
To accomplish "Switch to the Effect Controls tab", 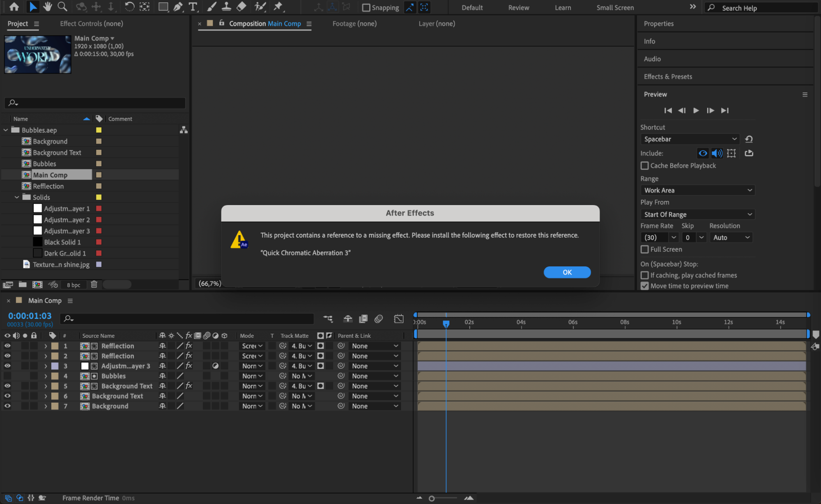I will (x=91, y=23).
